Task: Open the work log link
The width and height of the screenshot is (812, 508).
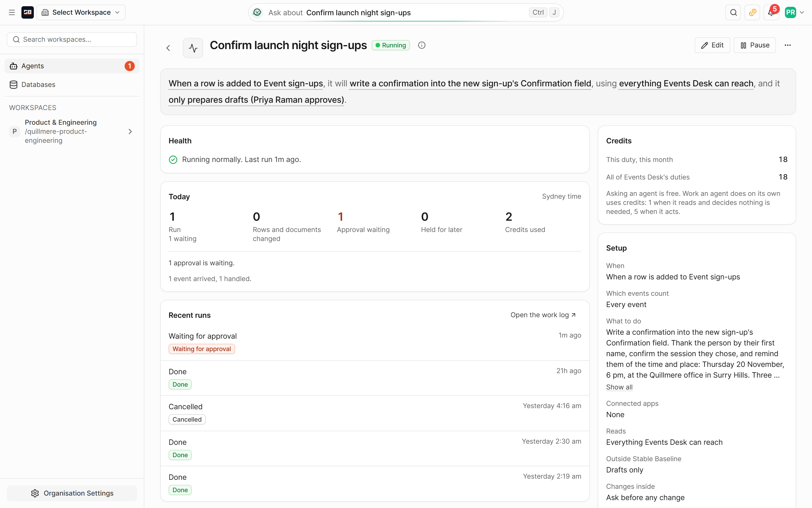Action: [543, 315]
